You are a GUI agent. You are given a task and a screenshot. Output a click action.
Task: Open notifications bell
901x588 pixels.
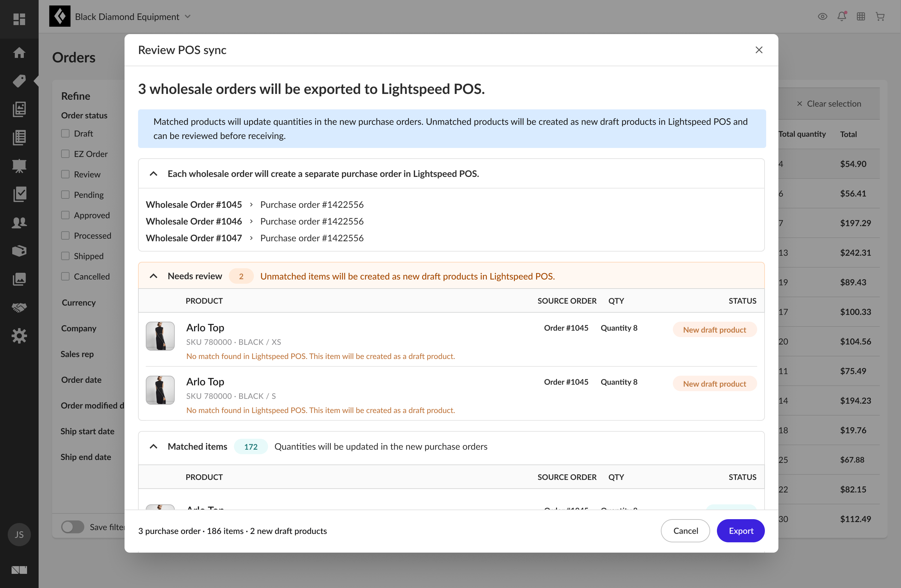[841, 16]
